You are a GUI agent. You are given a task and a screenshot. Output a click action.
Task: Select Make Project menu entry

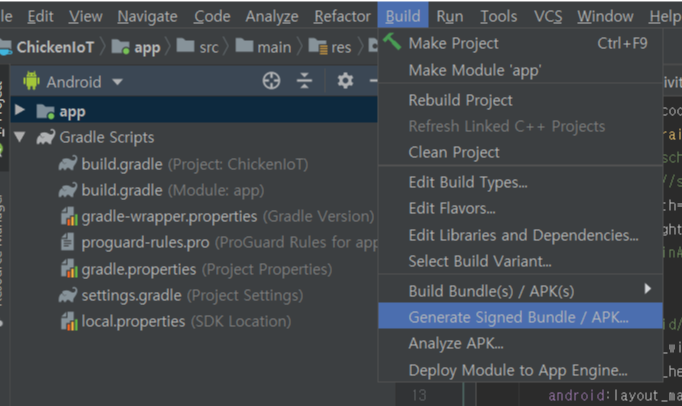coord(520,43)
